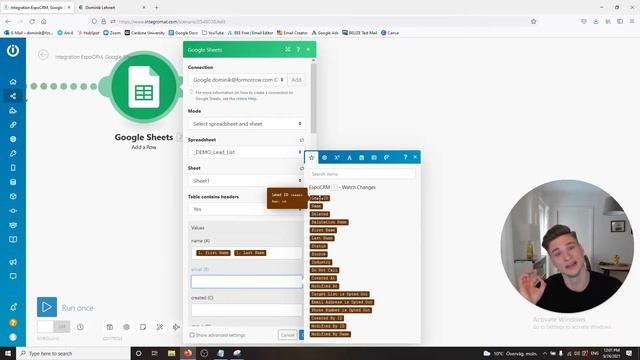Click the Integromat power logo

coord(13,51)
